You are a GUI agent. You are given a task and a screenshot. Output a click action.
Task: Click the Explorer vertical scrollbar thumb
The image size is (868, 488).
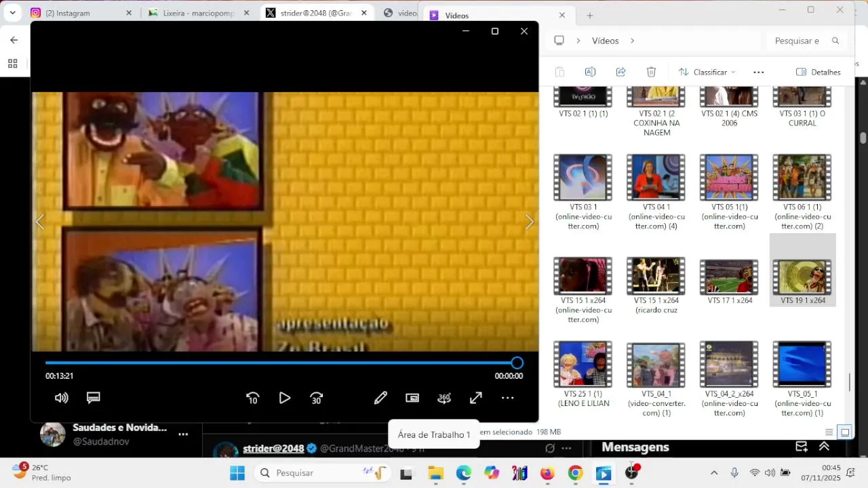pos(850,382)
